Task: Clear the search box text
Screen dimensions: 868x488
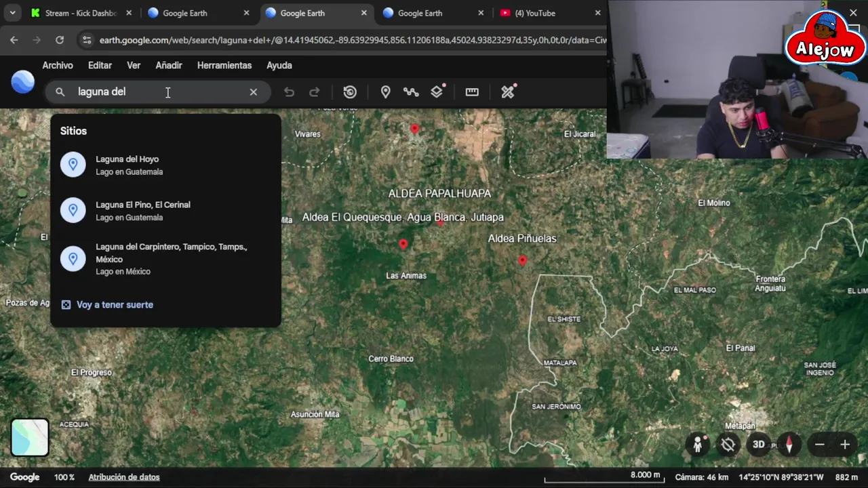Action: pyautogui.click(x=254, y=92)
